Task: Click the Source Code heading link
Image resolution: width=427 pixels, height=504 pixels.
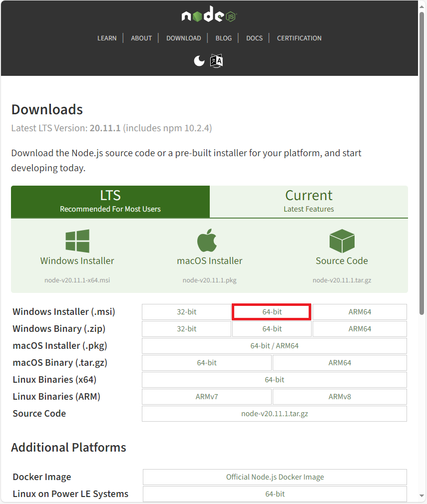Action: (x=342, y=260)
